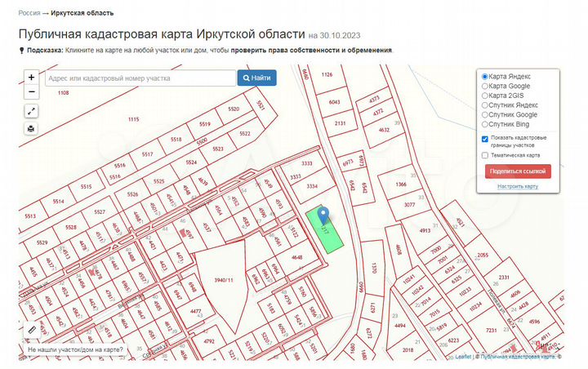Click parcel labeled 5527

(x=100, y=212)
